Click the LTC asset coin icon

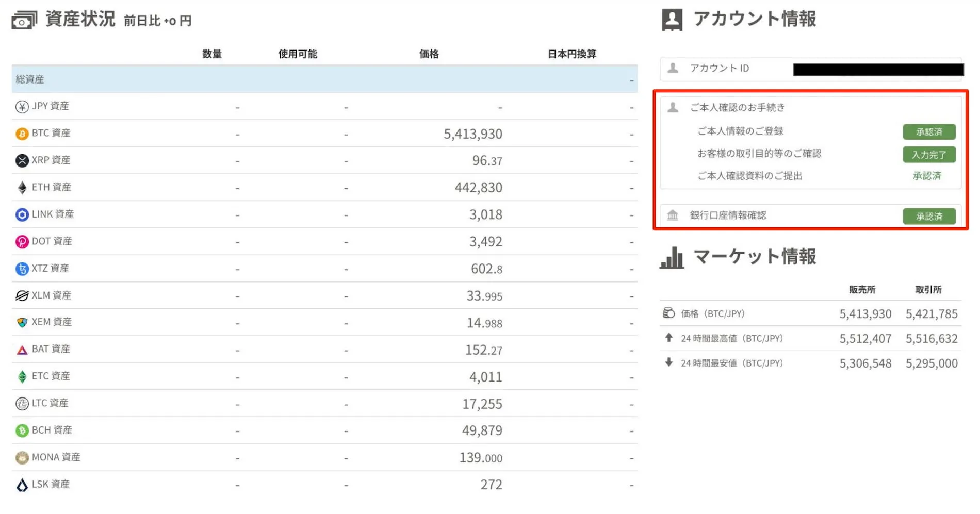point(22,404)
